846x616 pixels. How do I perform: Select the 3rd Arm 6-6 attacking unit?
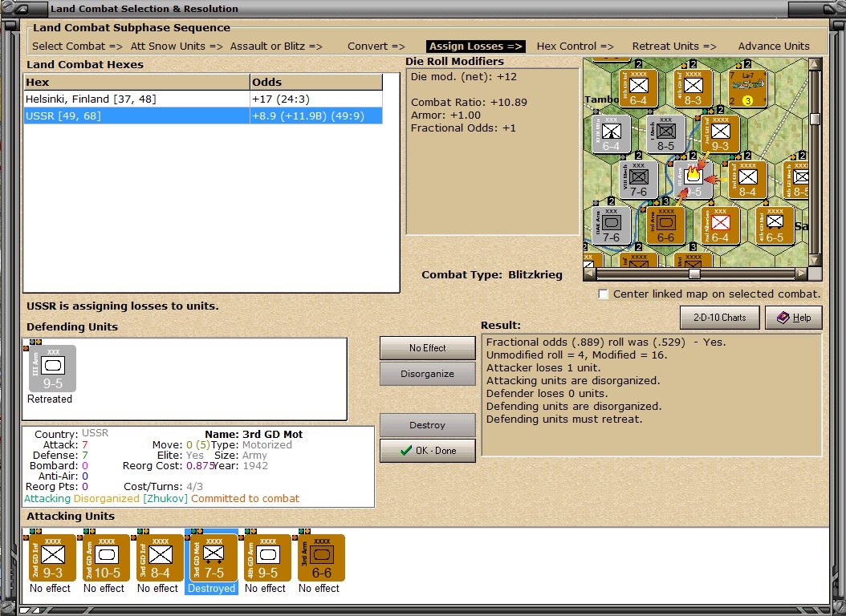tap(321, 557)
